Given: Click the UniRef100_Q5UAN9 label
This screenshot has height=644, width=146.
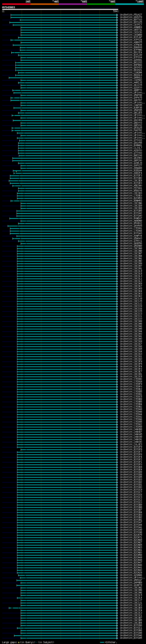Looking at the screenshot, I should (131, 246).
